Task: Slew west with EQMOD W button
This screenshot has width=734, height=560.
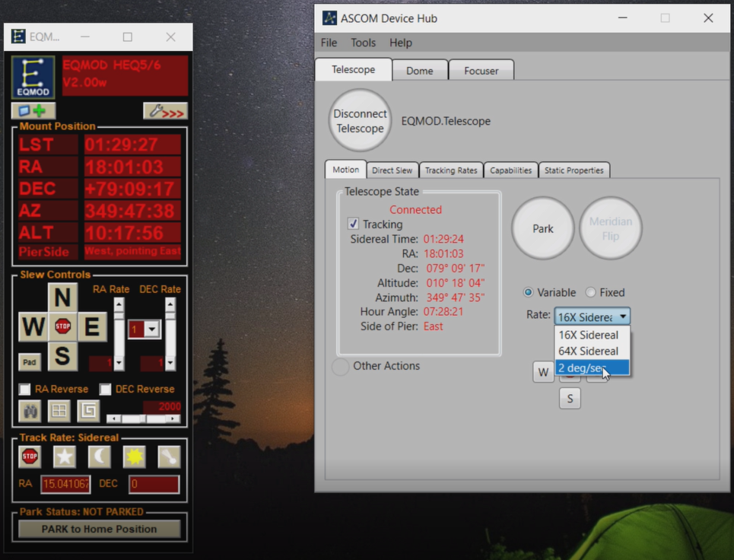Action: click(x=33, y=326)
